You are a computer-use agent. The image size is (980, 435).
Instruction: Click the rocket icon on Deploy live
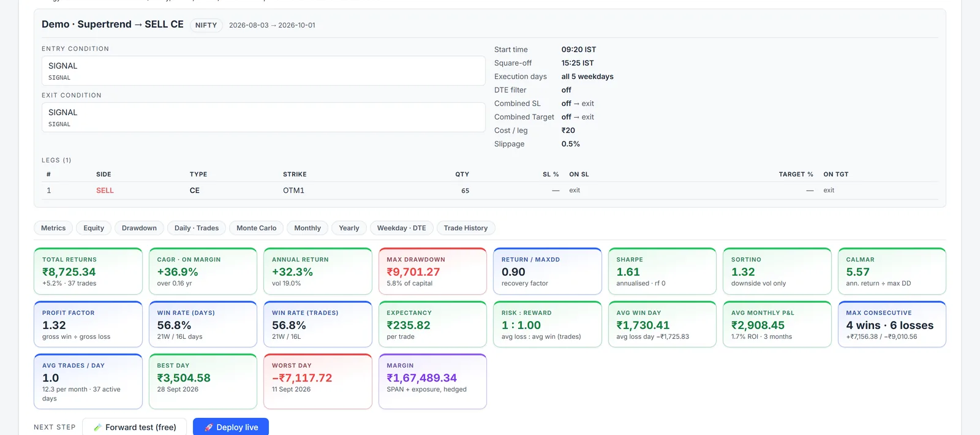(209, 428)
